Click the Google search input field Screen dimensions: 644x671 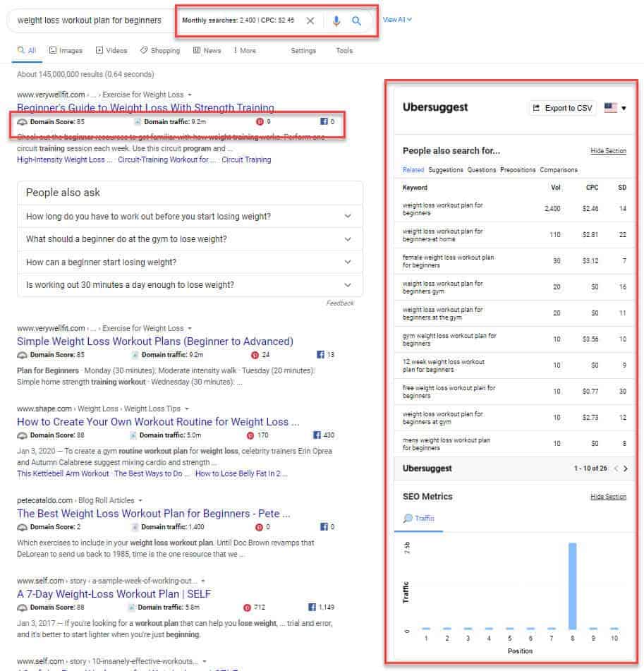pyautogui.click(x=88, y=20)
